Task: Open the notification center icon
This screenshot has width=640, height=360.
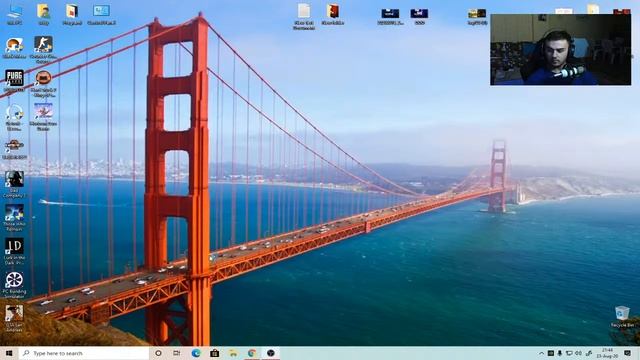Action: coord(627,353)
